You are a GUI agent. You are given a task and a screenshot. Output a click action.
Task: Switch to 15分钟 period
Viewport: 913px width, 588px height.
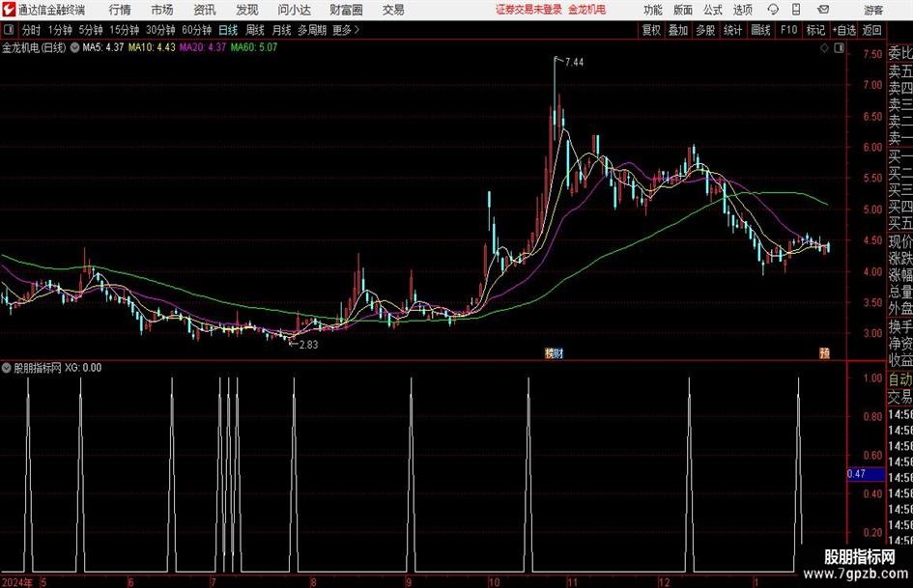tap(124, 30)
